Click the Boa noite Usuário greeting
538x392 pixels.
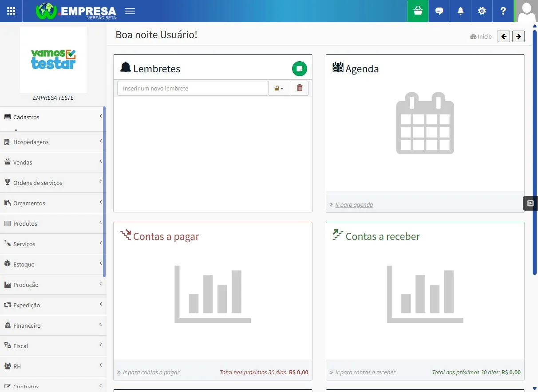point(156,35)
